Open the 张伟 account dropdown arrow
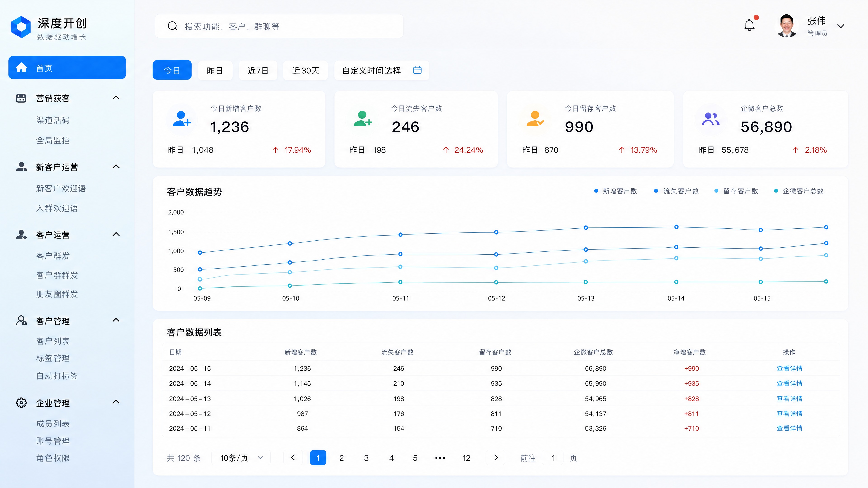The image size is (868, 488). point(841,26)
